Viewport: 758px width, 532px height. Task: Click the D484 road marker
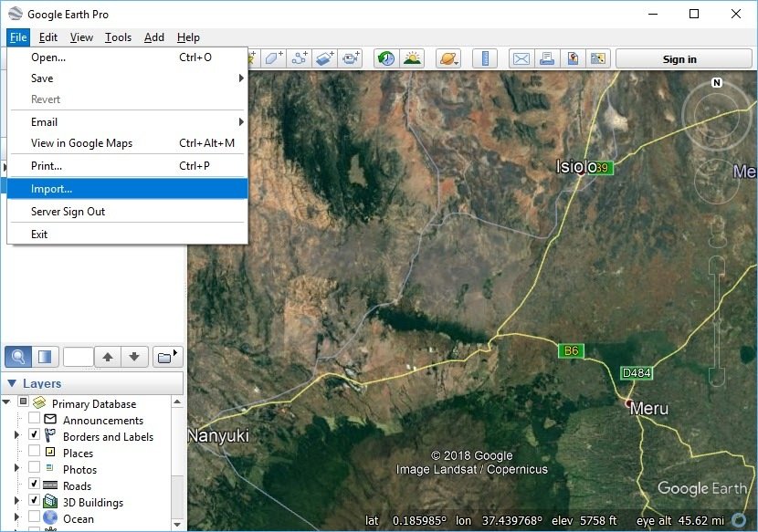[x=637, y=372]
